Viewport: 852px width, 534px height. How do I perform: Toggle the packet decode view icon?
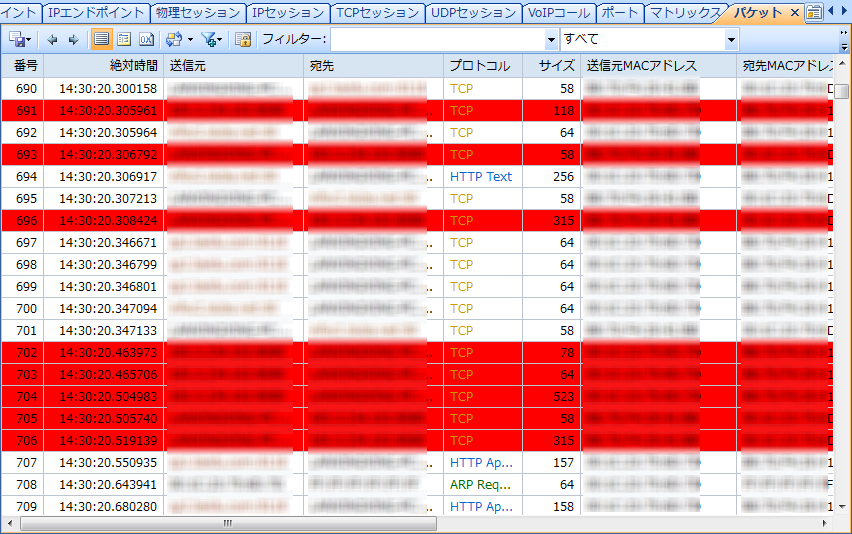click(x=124, y=39)
